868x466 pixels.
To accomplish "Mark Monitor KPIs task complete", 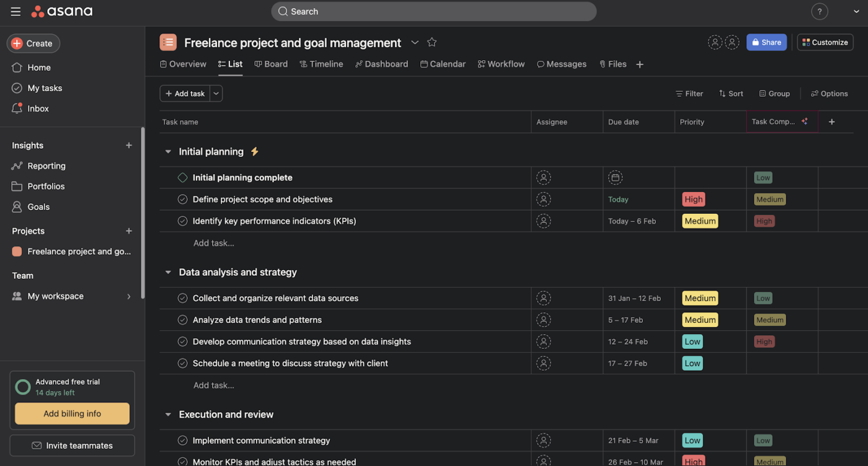I will 182,462.
